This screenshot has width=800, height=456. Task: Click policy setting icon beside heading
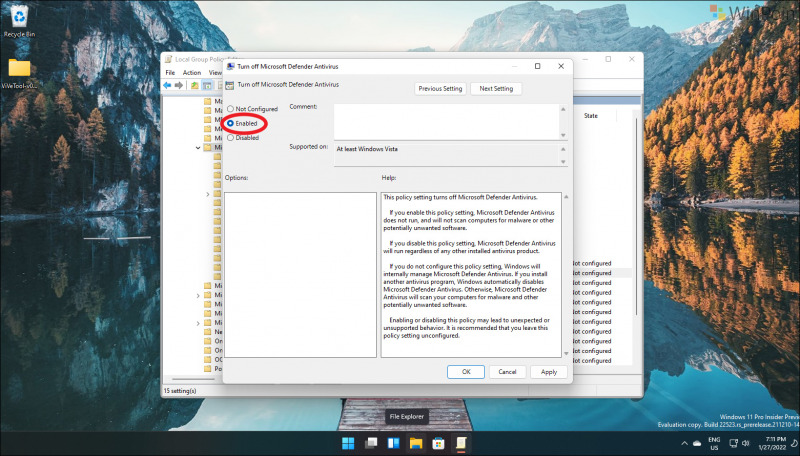click(x=230, y=85)
